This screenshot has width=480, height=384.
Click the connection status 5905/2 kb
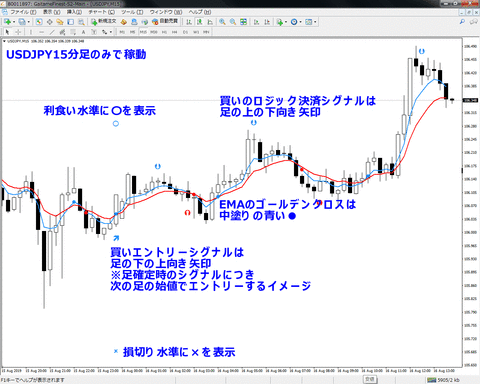pyautogui.click(x=443, y=380)
